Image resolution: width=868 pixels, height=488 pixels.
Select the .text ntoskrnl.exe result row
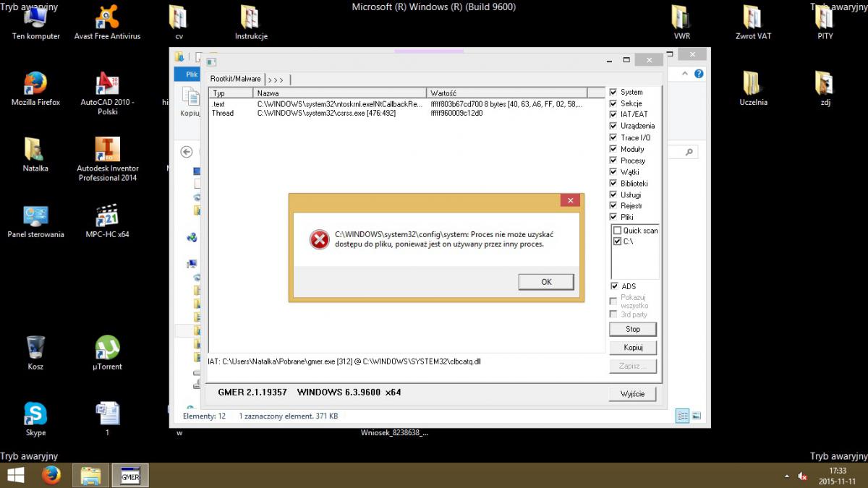[x=407, y=104]
